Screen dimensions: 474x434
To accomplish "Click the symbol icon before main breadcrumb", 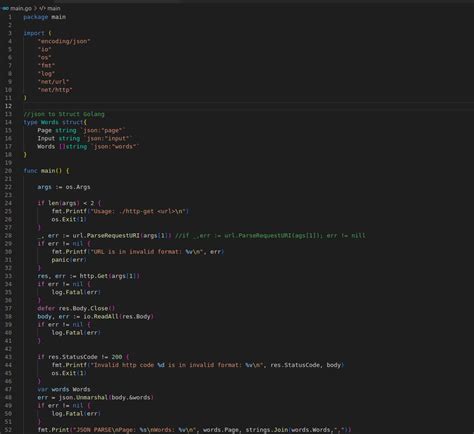I will 42,8.
